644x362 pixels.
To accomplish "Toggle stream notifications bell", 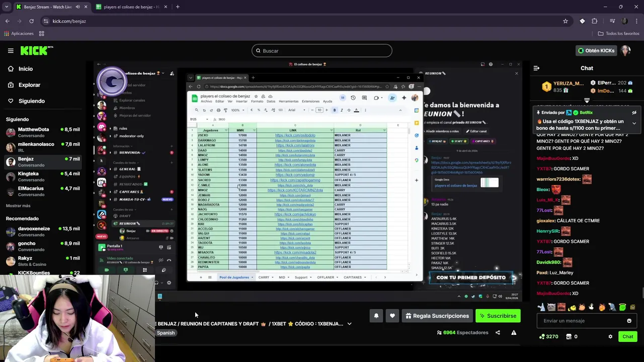I will click(376, 316).
